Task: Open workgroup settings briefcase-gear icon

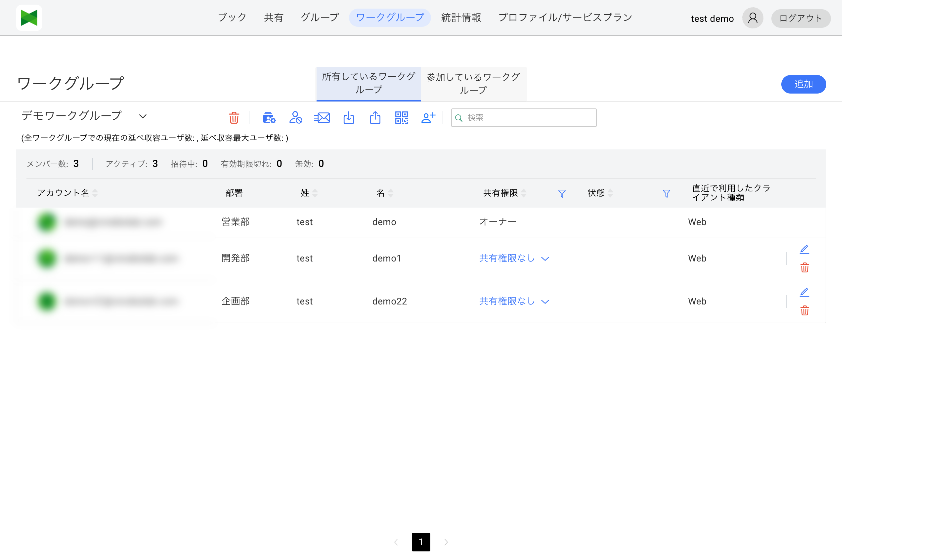Action: pos(269,118)
